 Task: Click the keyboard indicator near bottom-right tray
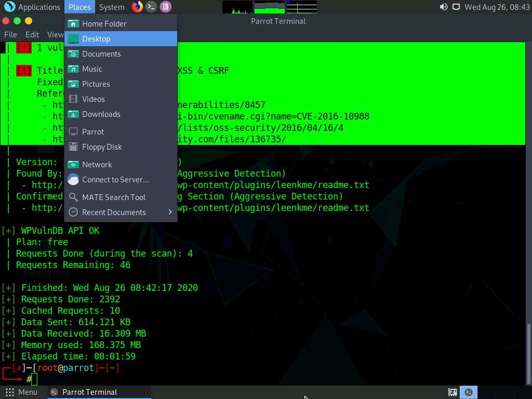[452, 392]
